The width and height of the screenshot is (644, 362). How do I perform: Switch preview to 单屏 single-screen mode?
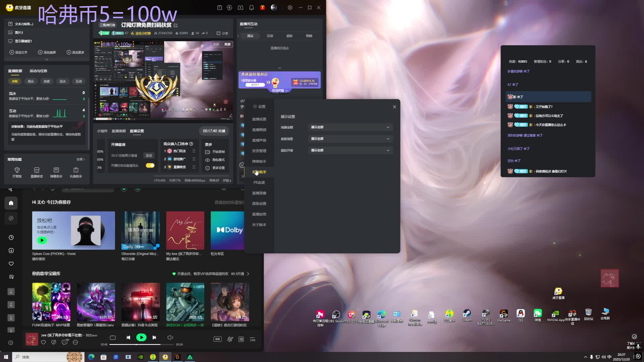pyautogui.click(x=227, y=44)
